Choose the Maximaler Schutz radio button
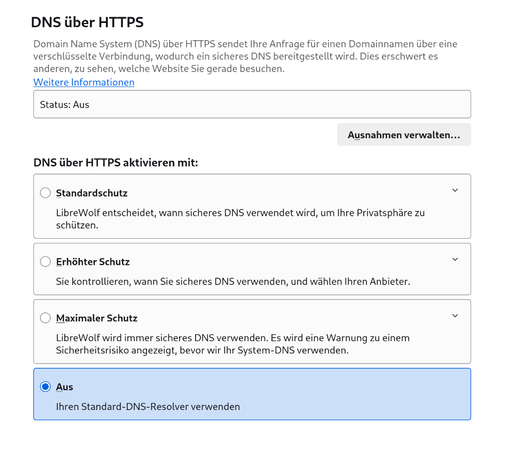The width and height of the screenshot is (513, 449). pos(45,318)
